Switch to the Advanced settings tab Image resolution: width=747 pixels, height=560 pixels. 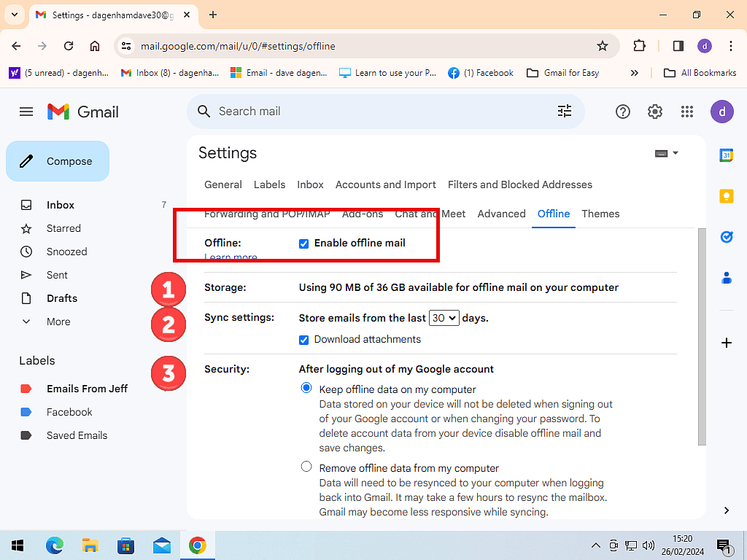click(501, 214)
